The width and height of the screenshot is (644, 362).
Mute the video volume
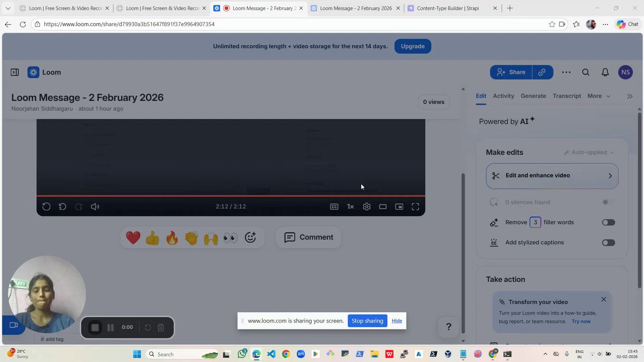[x=95, y=207]
